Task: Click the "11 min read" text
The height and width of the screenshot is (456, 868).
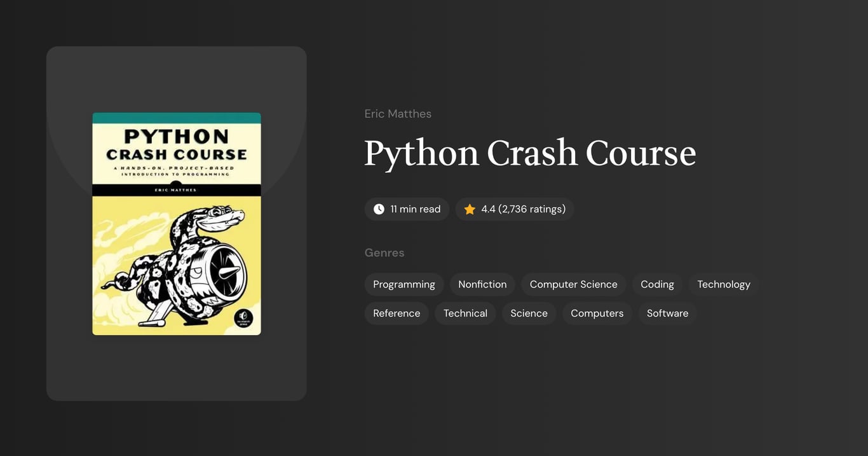Action: click(415, 209)
